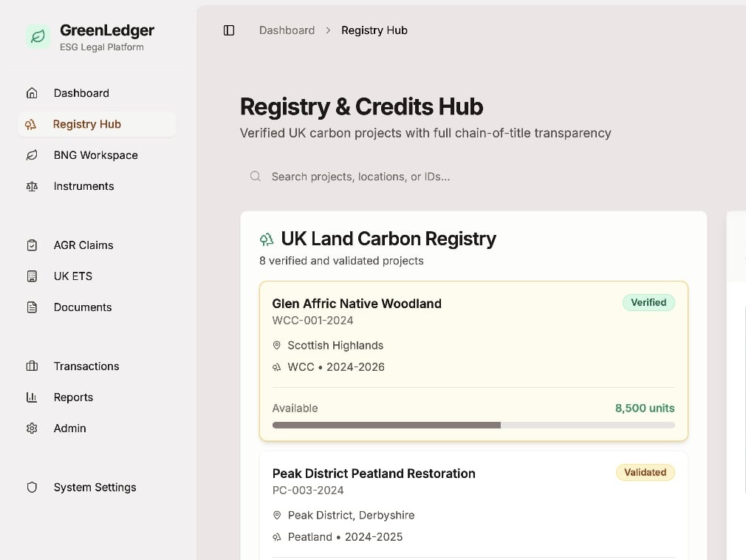Open Dashboard from the breadcrumb
This screenshot has height=560, width=746.
tap(287, 30)
